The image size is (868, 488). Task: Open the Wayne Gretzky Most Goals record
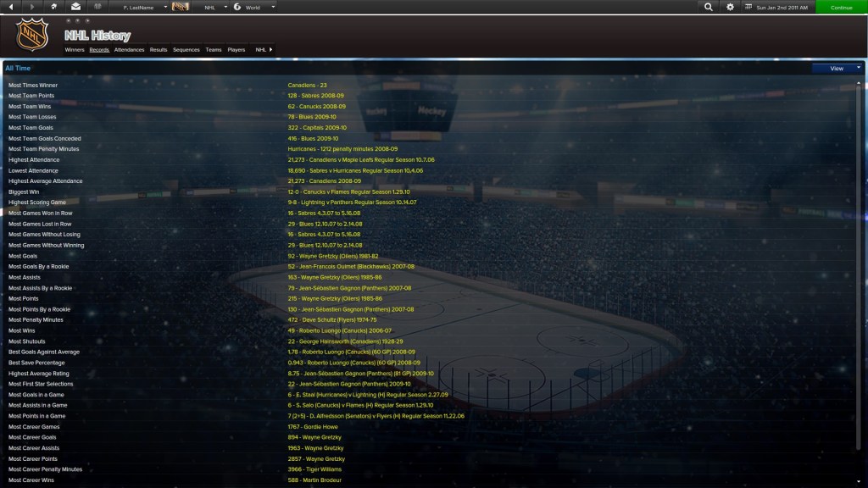pos(333,256)
